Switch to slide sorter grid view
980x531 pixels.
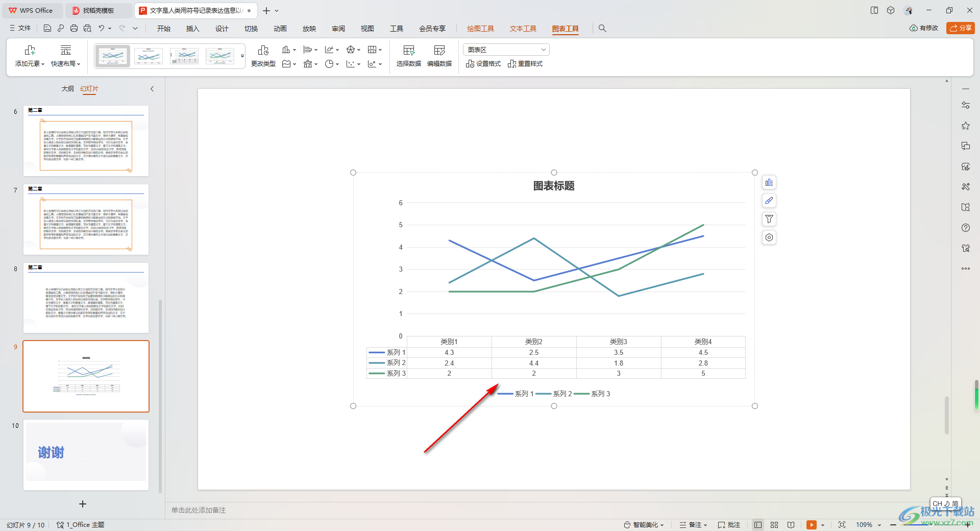coord(774,525)
